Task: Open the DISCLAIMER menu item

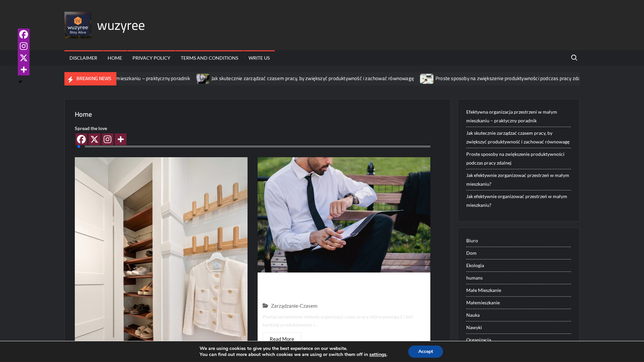Action: pos(83,58)
